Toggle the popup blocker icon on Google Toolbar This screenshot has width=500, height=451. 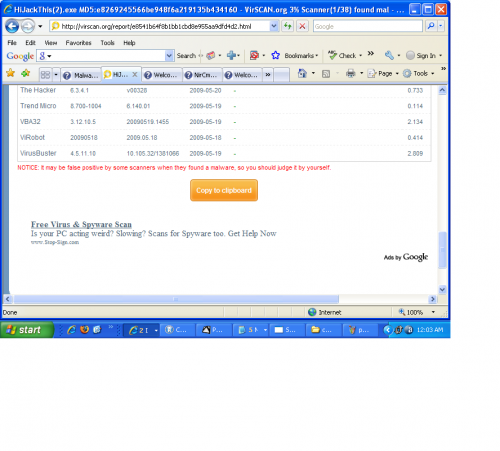pos(254,55)
